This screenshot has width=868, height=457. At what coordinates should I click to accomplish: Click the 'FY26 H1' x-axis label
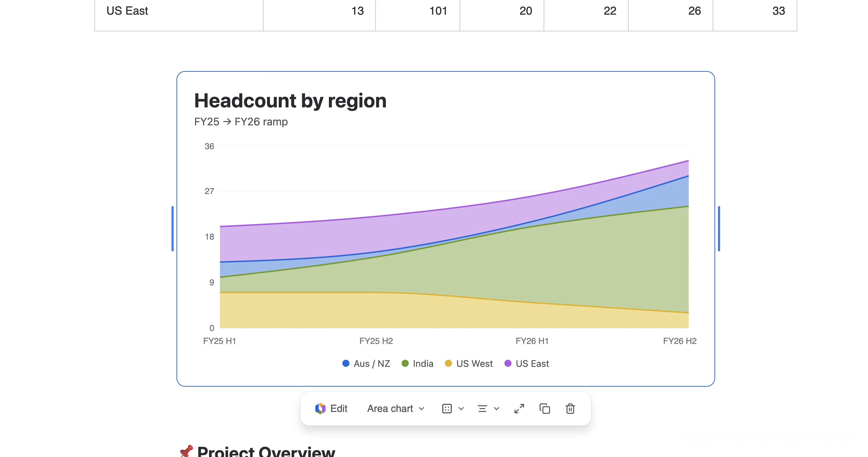(x=532, y=341)
